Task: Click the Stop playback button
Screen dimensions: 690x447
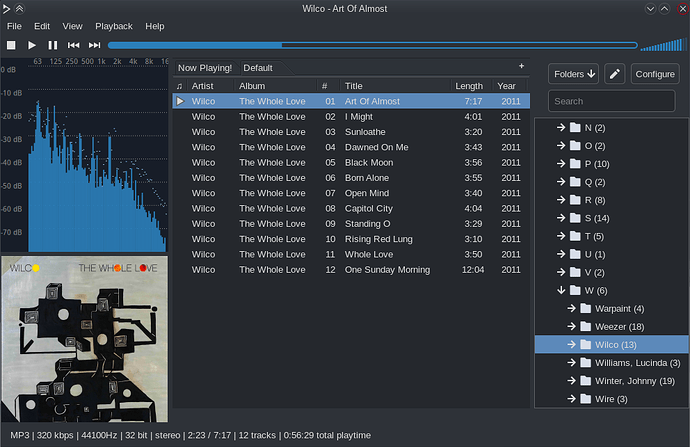Action: 11,45
